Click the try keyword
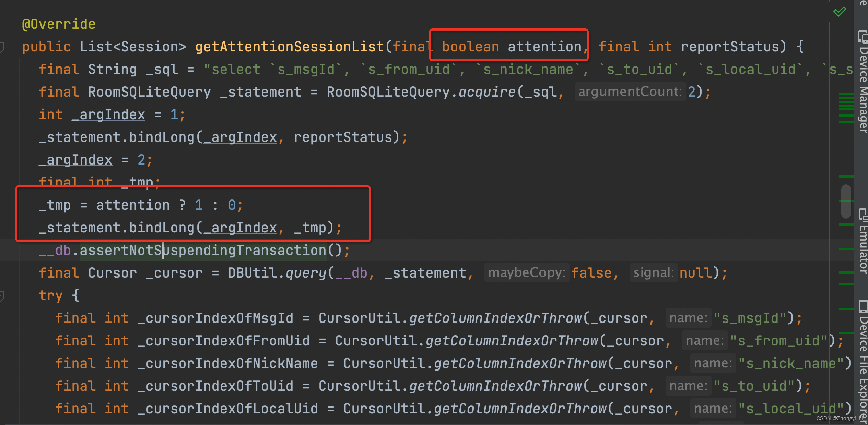 point(50,296)
